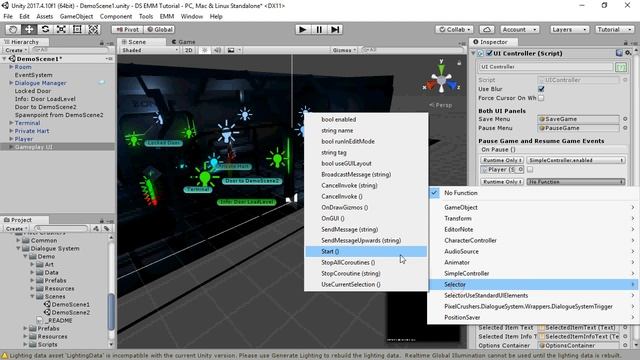
Task: Toggle Global handle rotation
Action: (159, 29)
